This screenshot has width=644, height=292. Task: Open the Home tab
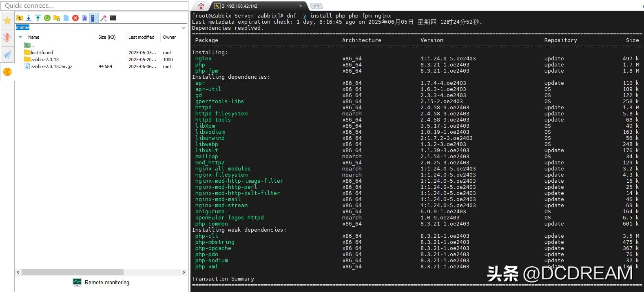click(201, 6)
